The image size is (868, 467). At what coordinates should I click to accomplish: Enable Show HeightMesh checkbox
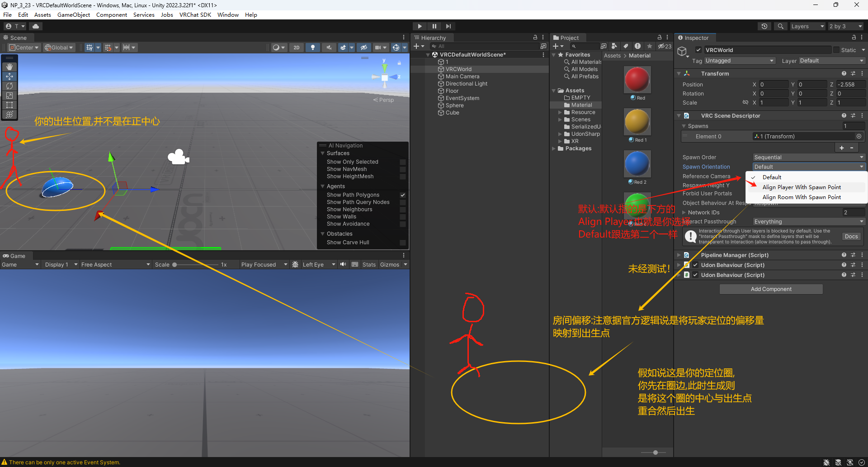(x=402, y=176)
